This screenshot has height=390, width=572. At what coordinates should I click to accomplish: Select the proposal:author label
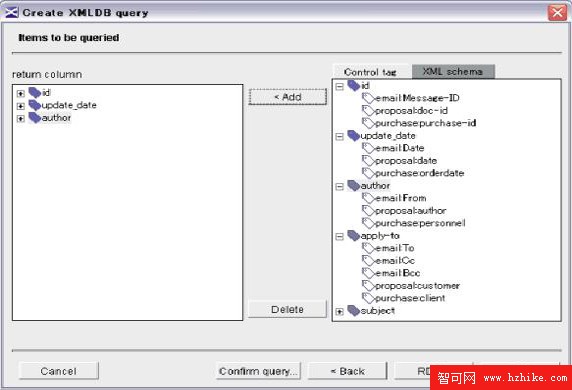click(x=410, y=211)
